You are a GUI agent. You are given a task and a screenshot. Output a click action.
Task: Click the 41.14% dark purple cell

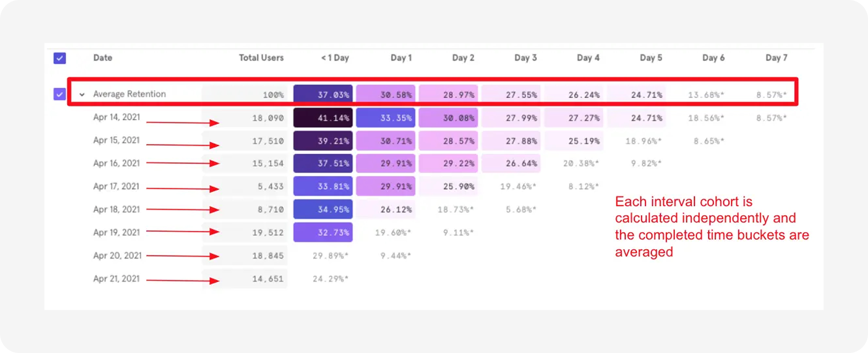tap(323, 118)
